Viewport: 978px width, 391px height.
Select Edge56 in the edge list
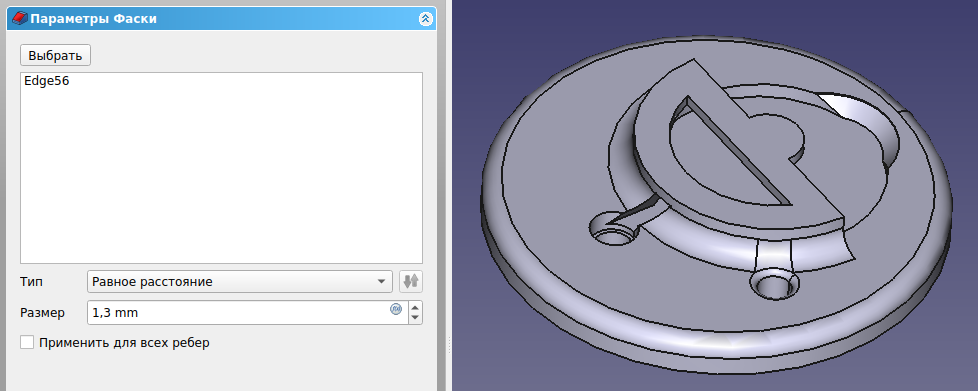(46, 80)
